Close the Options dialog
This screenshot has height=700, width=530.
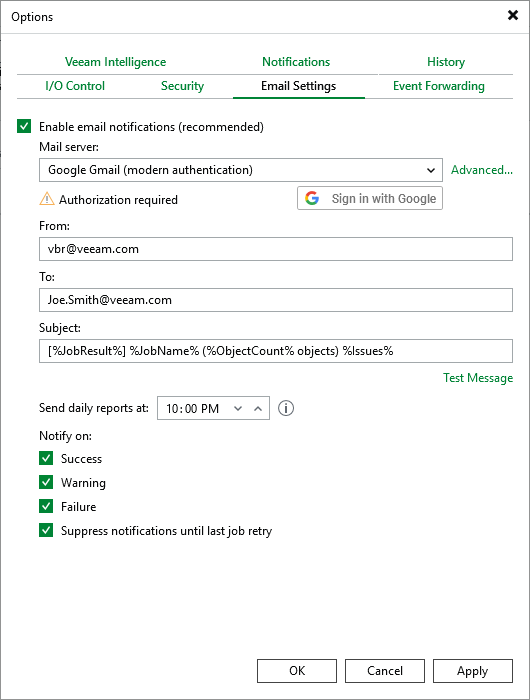[513, 15]
